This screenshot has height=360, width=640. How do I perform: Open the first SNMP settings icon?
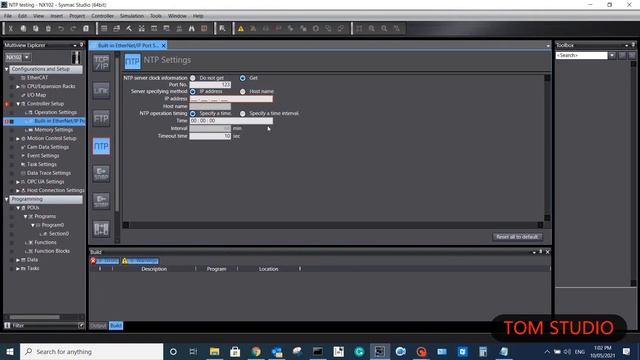click(x=101, y=173)
